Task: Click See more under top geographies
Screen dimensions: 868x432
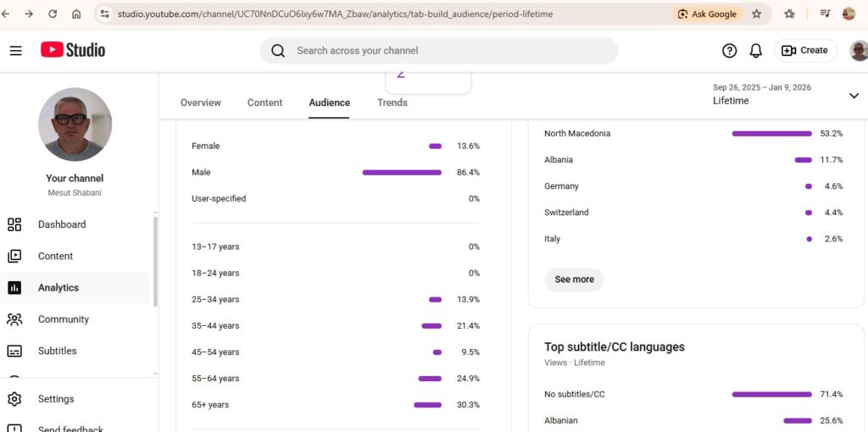Action: pyautogui.click(x=574, y=280)
